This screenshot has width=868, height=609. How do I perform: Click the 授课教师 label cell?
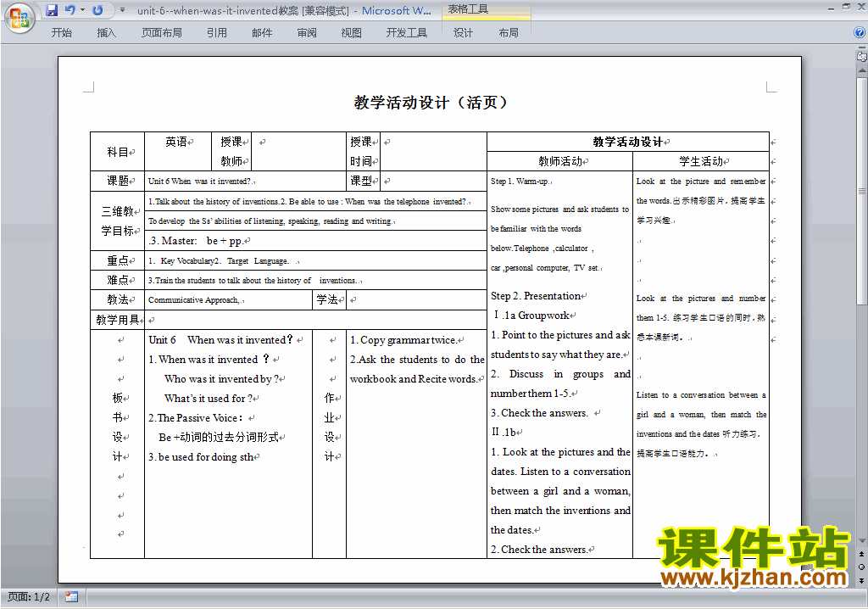[x=231, y=151]
